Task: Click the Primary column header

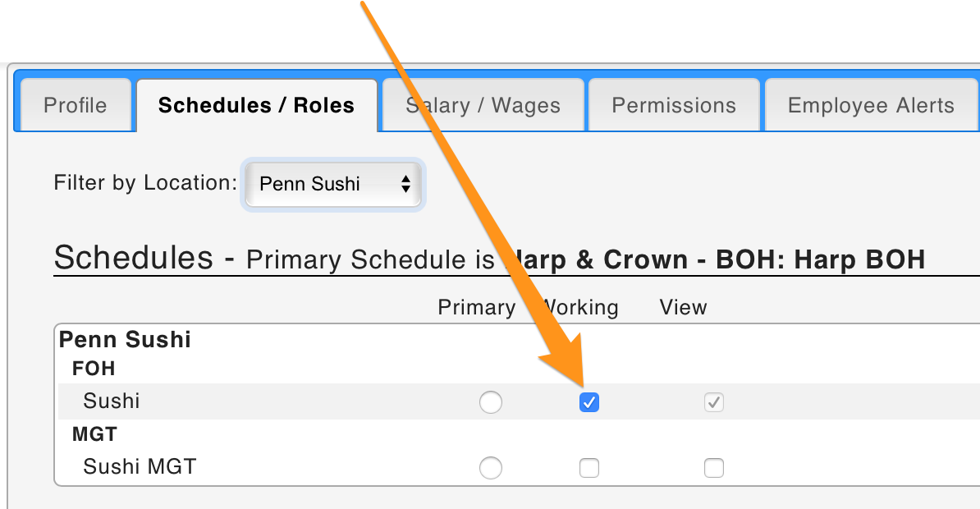Action: (x=476, y=307)
